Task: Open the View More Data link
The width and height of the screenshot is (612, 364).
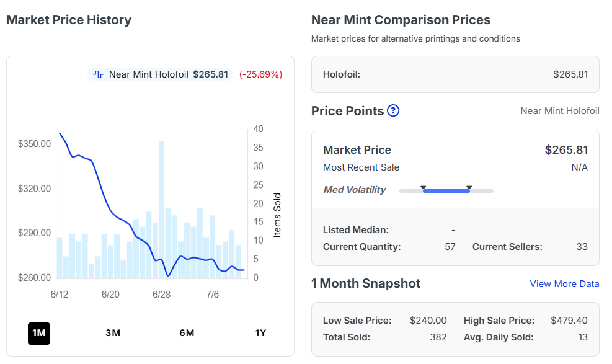Action: click(x=564, y=284)
